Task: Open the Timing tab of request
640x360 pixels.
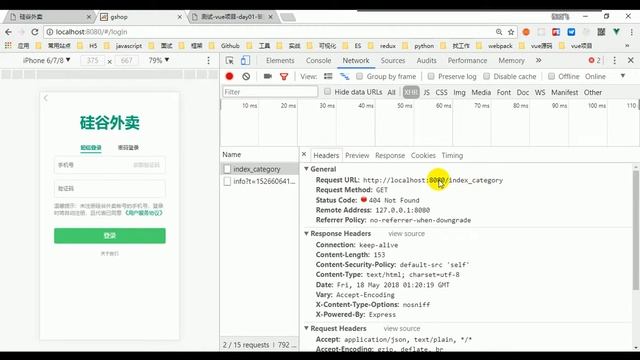Action: click(452, 156)
